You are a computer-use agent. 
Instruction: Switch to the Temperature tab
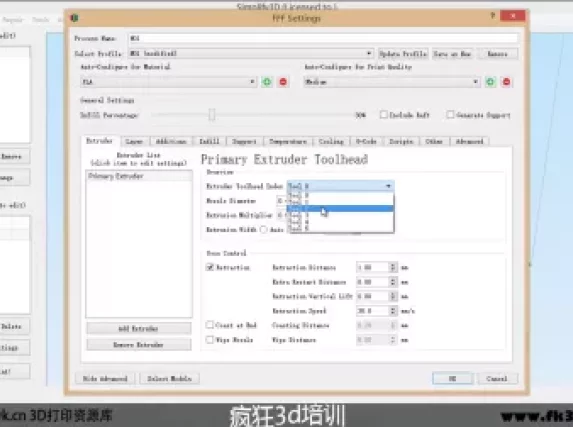[x=288, y=141]
